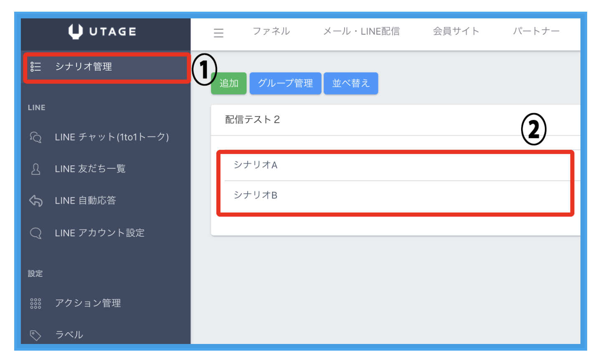Click the LINE chat speech bubbles icon
This screenshot has height=364, width=603.
click(35, 137)
